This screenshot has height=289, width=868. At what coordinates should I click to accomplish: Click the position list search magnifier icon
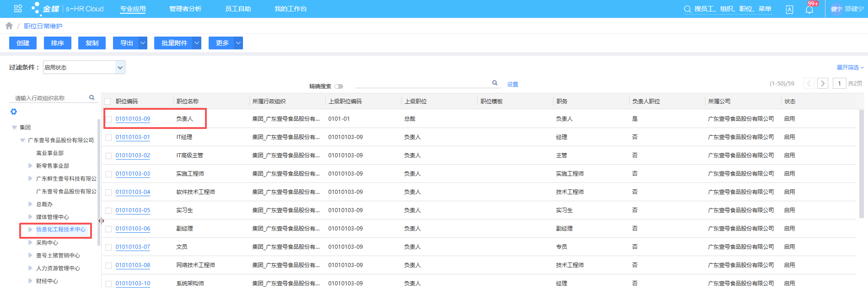click(x=495, y=83)
